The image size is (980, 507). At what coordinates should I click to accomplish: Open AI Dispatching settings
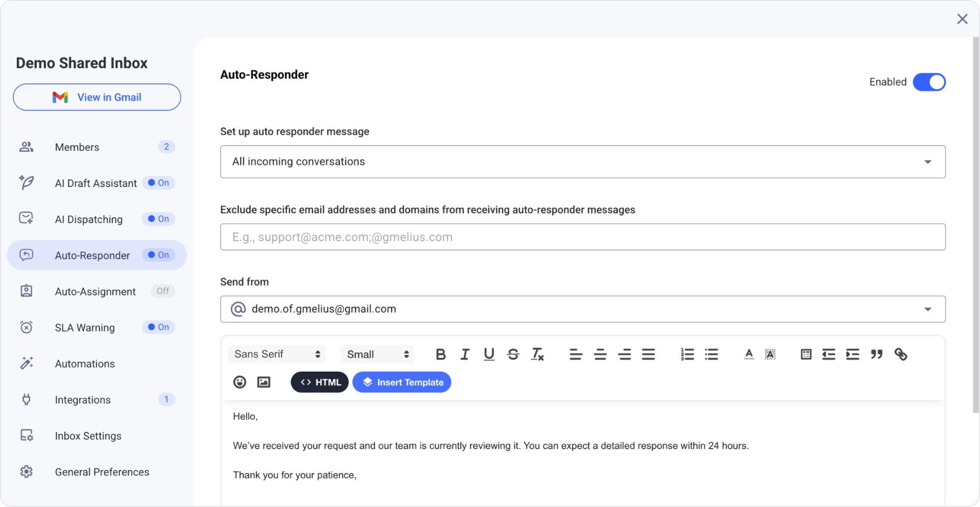coord(97,219)
